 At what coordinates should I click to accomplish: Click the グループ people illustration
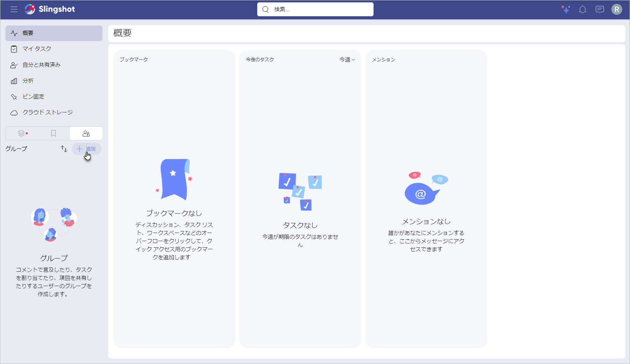tap(54, 225)
